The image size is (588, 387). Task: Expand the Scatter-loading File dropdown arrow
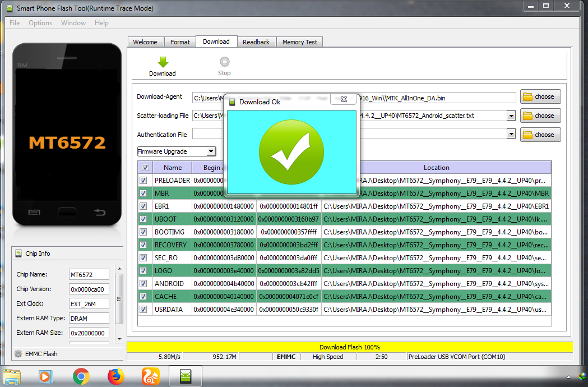point(510,116)
